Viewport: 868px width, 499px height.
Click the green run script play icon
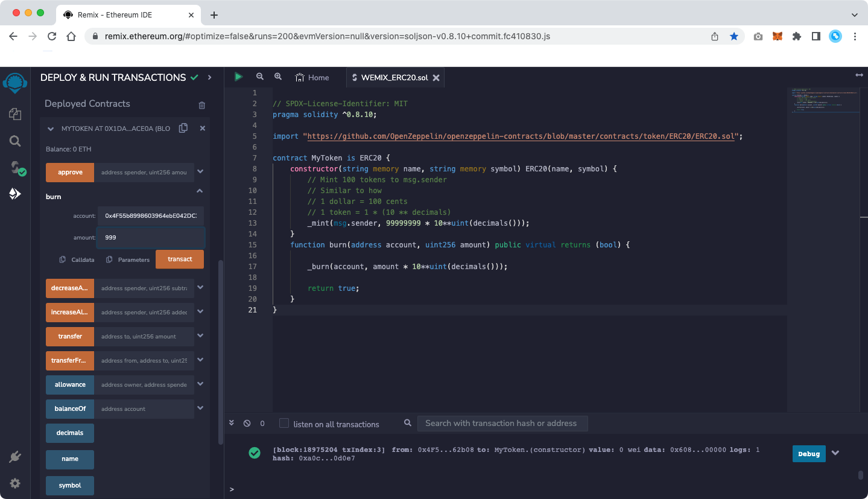[x=239, y=77]
